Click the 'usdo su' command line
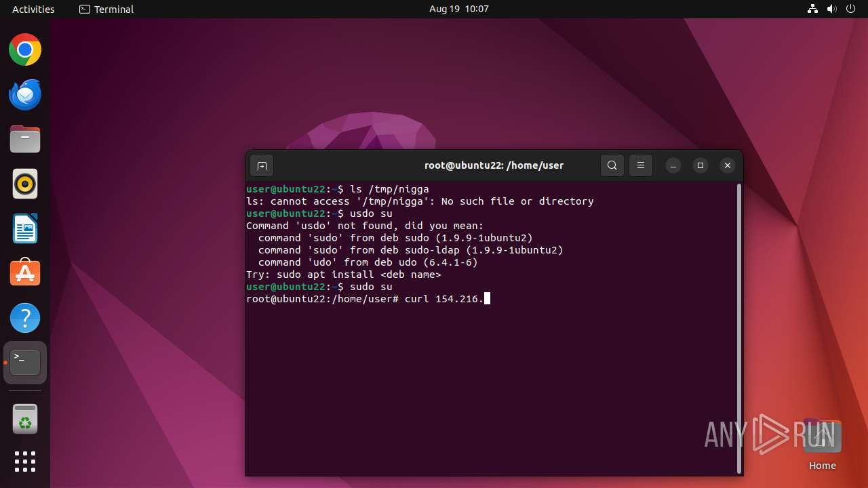868x488 pixels. pos(319,213)
